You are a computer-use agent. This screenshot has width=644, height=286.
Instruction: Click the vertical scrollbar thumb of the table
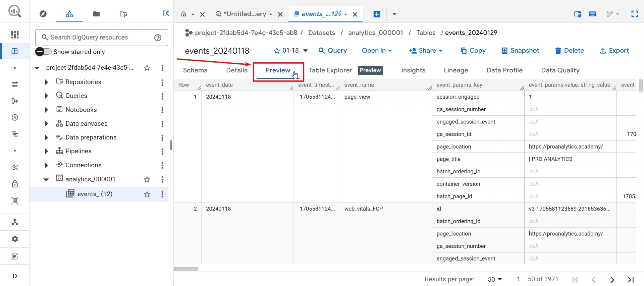[x=641, y=85]
